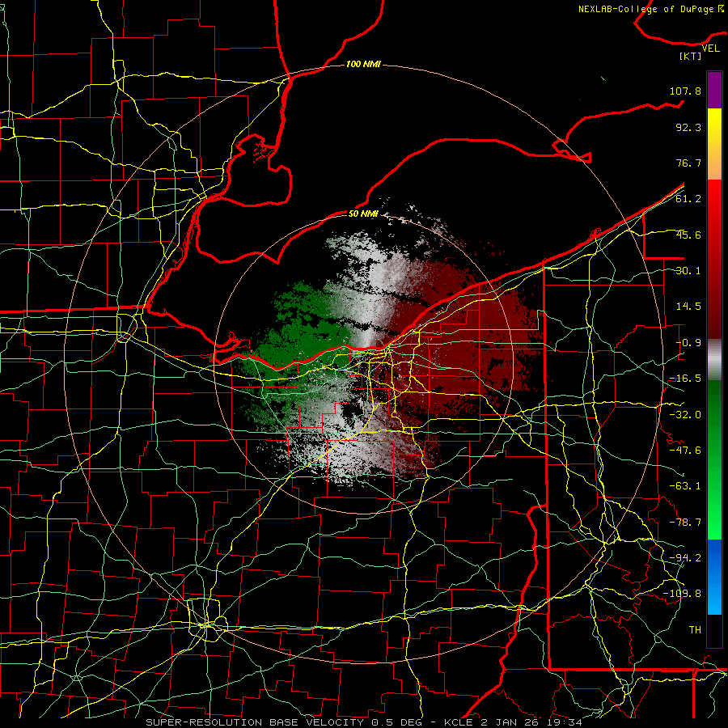Select the 45.6 legend value
The image size is (728, 728).
688,235
